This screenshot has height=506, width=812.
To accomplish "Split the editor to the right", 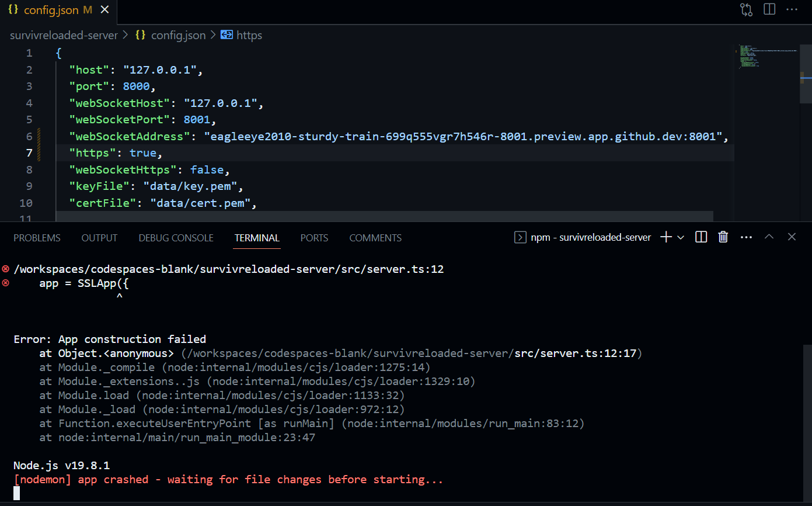I will tap(769, 9).
